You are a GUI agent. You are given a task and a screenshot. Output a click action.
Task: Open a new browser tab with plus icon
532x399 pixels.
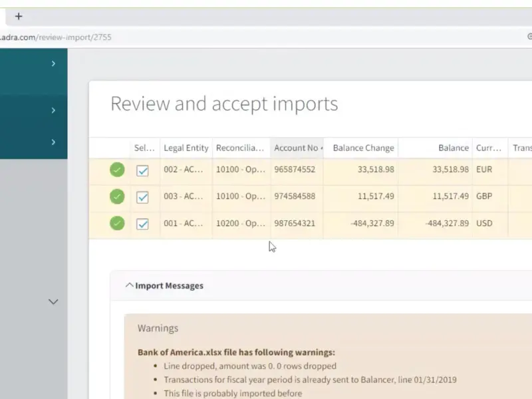tap(19, 16)
